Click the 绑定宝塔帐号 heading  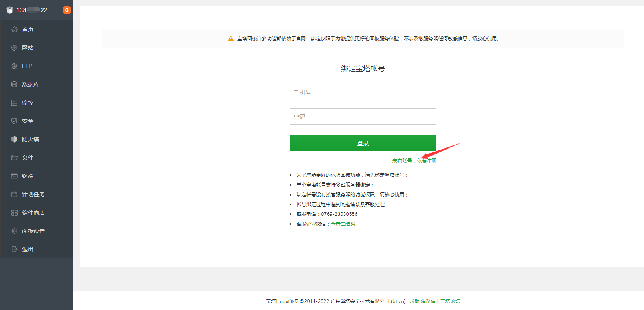pyautogui.click(x=363, y=69)
